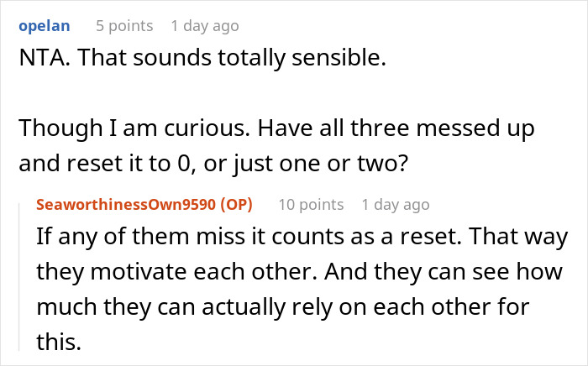Image resolution: width=588 pixels, height=366 pixels.
Task: Open the 1 day ago timestamp on opelan's comment
Action: click(204, 26)
